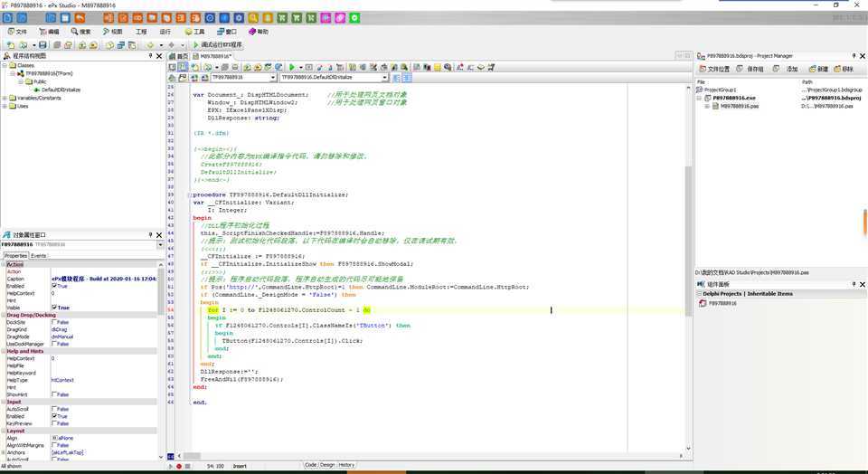Click the grey navigate-forward arrow in main toolbar
Image resolution: width=868 pixels, height=474 pixels.
pos(172,45)
